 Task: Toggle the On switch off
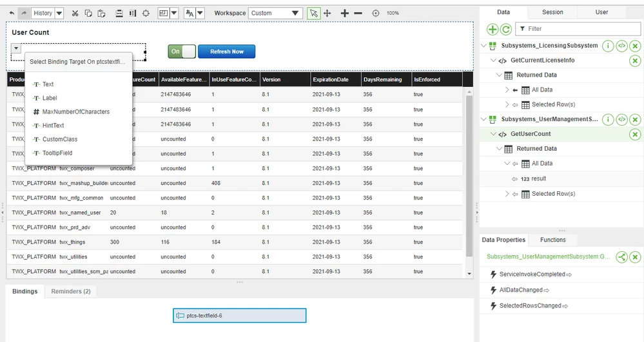(x=182, y=52)
